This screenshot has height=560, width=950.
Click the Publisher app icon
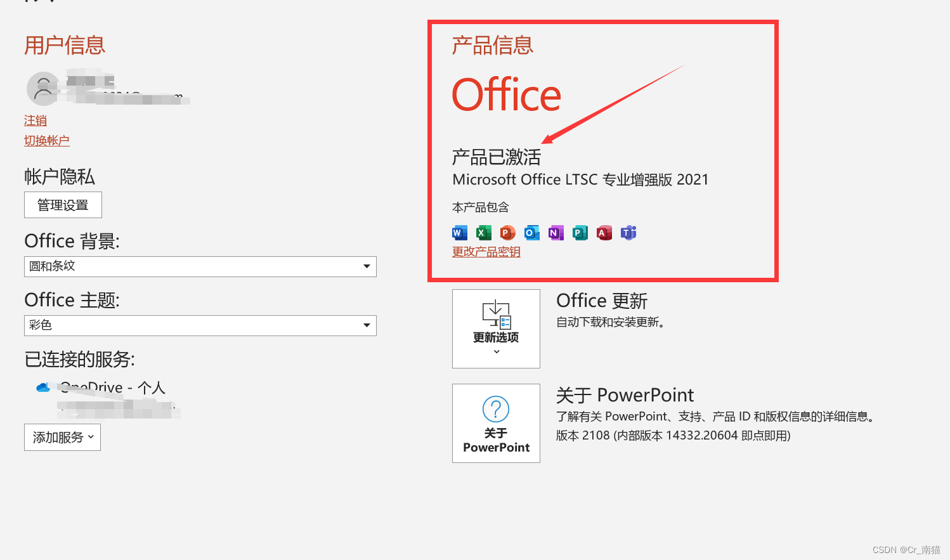(580, 233)
